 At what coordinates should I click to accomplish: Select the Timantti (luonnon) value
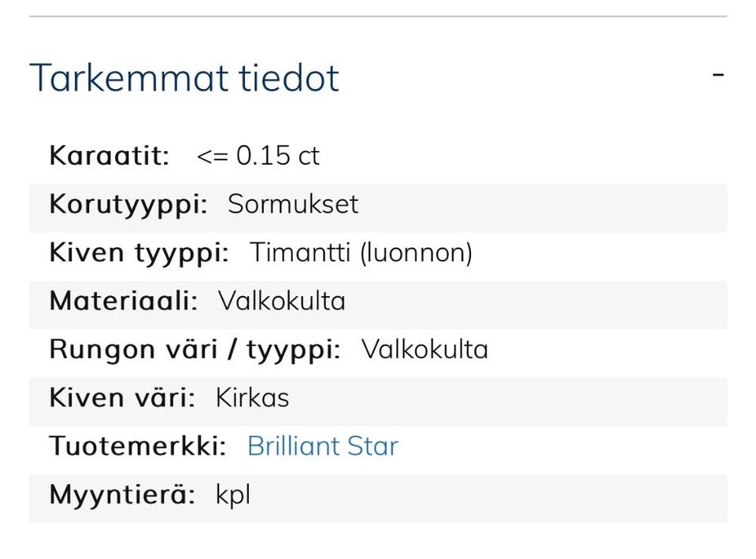[x=361, y=253]
